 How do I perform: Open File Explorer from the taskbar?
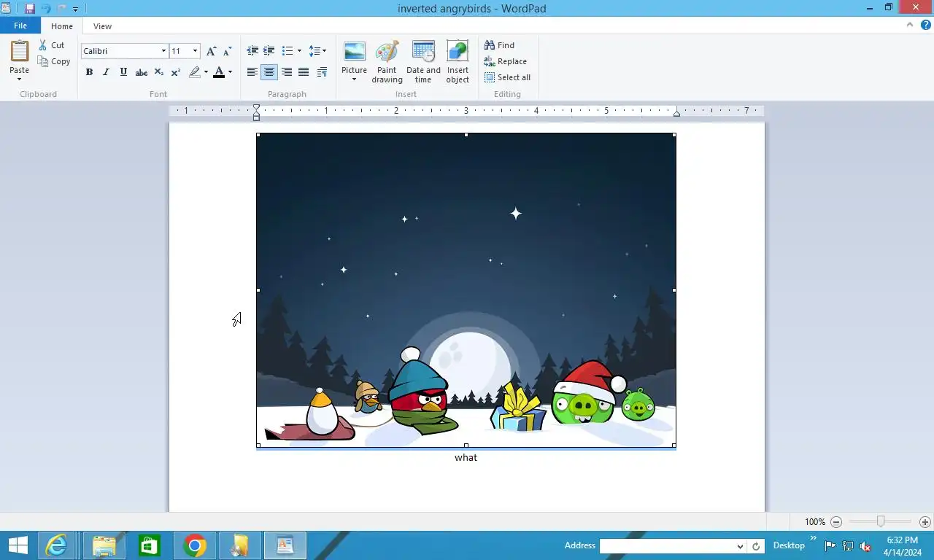tap(104, 545)
